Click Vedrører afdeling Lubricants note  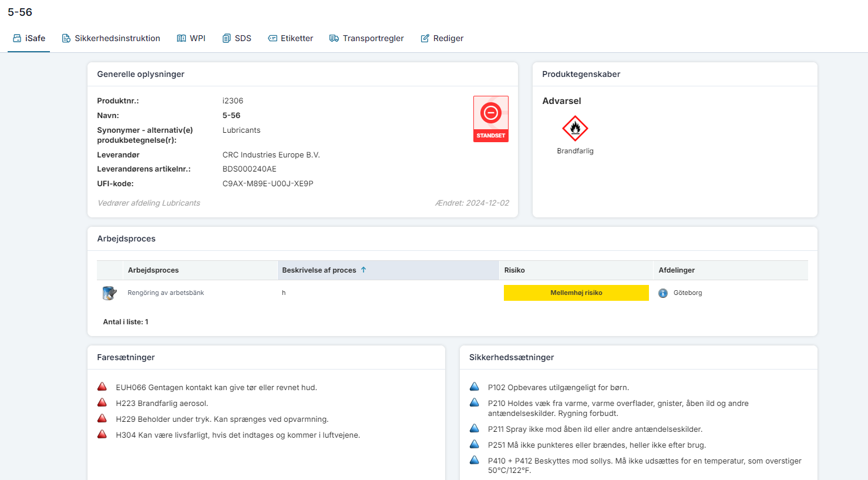click(149, 203)
